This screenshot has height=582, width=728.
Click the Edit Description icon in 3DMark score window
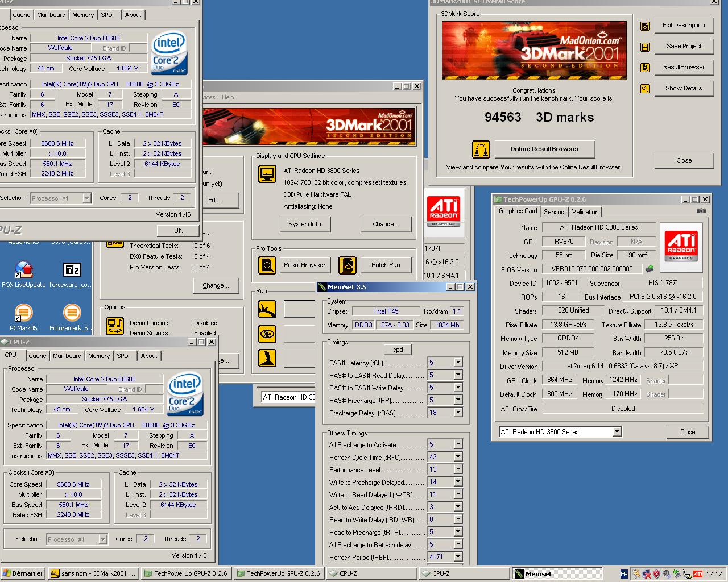(644, 26)
